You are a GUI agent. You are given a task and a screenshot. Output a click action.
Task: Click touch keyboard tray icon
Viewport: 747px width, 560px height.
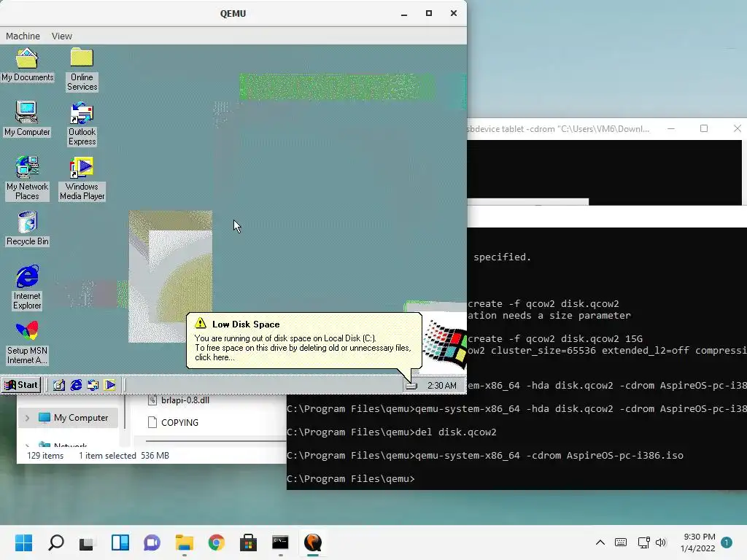(621, 542)
